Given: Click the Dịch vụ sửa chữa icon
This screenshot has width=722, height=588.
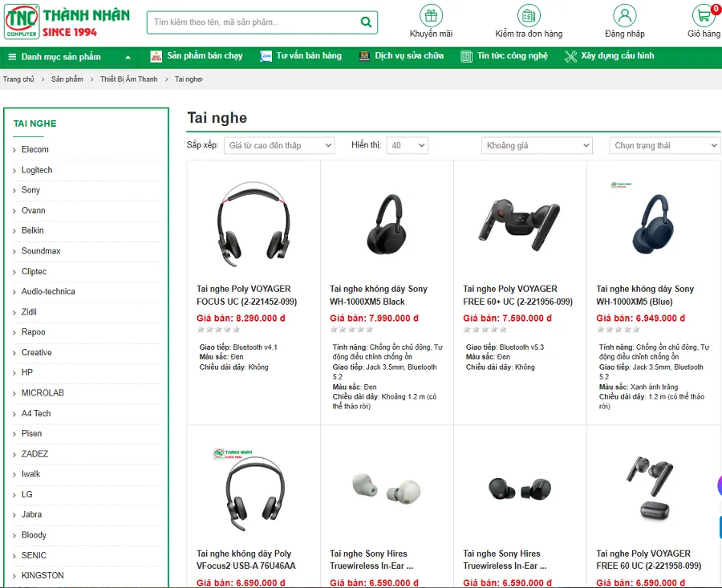Looking at the screenshot, I should coord(364,56).
